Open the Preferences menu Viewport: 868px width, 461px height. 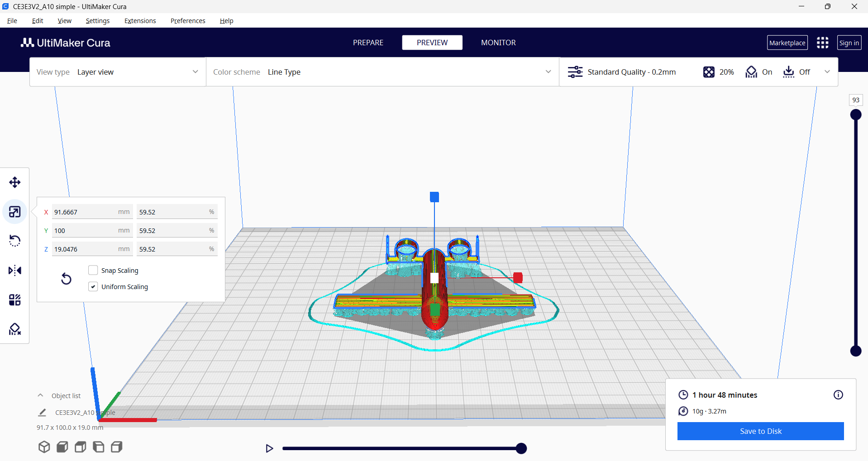(x=188, y=21)
